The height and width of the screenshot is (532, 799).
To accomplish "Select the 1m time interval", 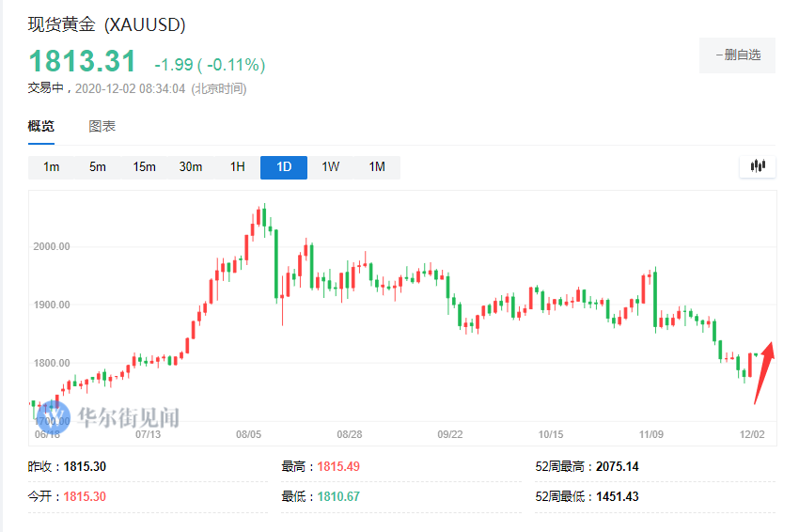I will pos(51,167).
